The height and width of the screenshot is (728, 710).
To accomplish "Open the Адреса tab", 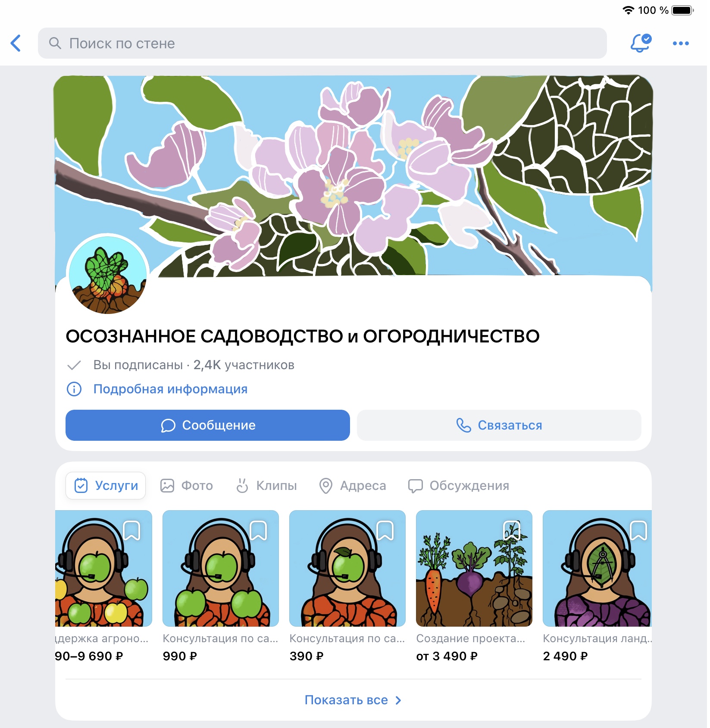I will [353, 486].
